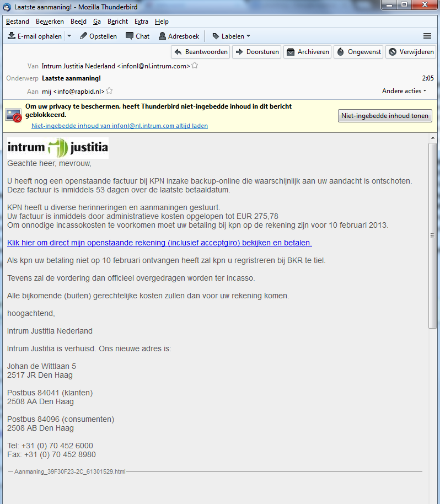Reply using the Beantwoorden button
Screen dimensions: 440x504
[201, 52]
